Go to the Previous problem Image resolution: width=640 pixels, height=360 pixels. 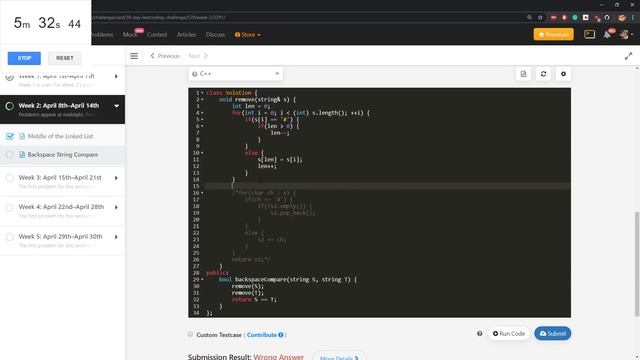point(165,56)
